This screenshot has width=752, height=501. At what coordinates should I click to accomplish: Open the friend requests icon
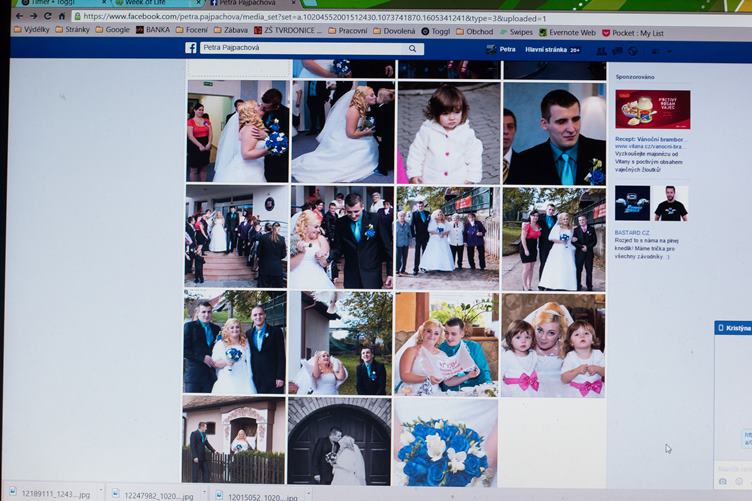point(601,51)
